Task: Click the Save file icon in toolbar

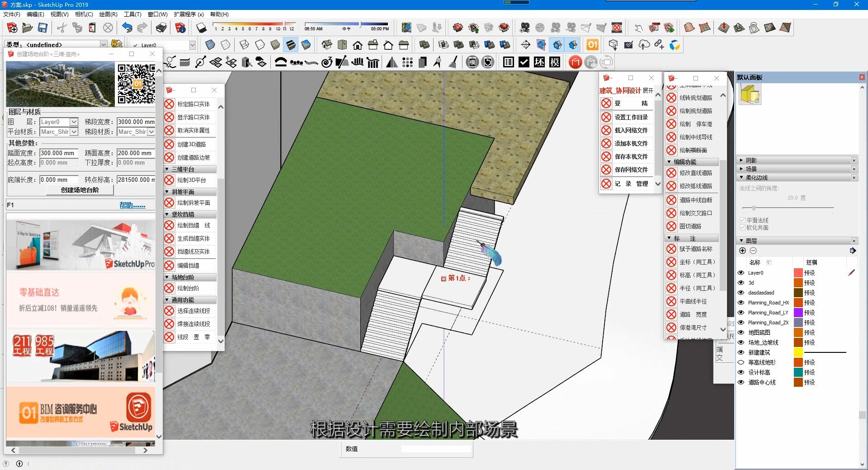Action: tap(42, 28)
